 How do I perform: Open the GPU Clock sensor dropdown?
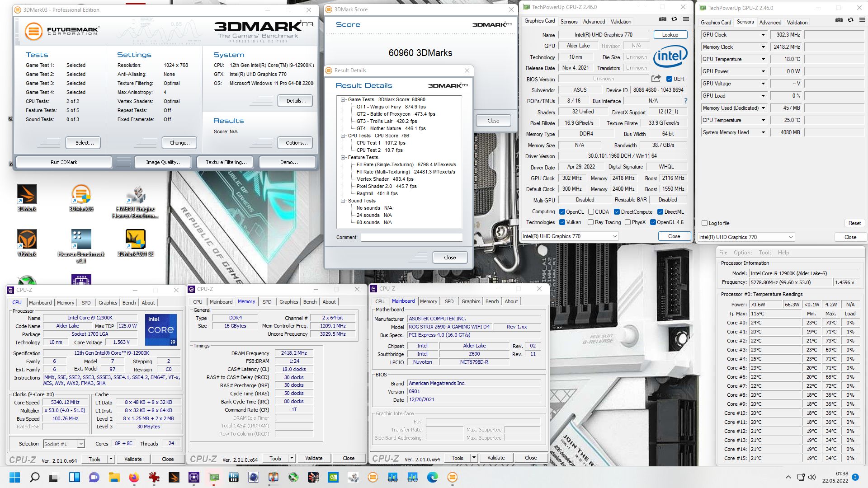pos(763,35)
